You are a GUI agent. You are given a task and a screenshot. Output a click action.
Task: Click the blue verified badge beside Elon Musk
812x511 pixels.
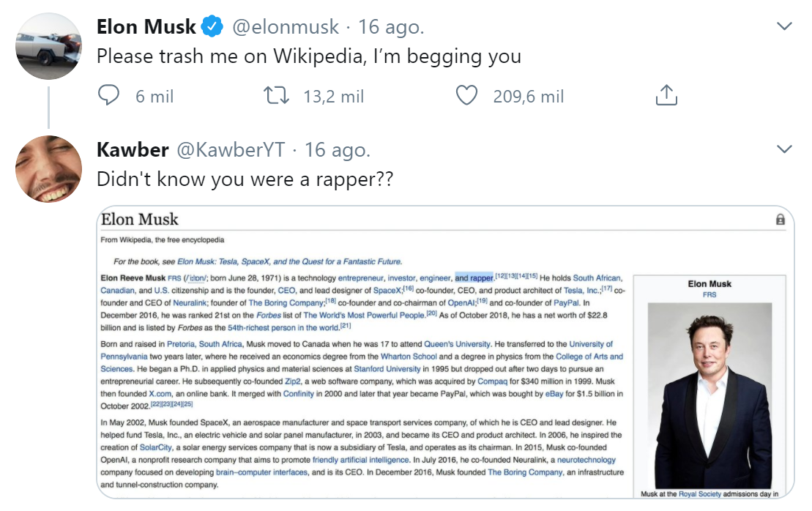coord(213,28)
